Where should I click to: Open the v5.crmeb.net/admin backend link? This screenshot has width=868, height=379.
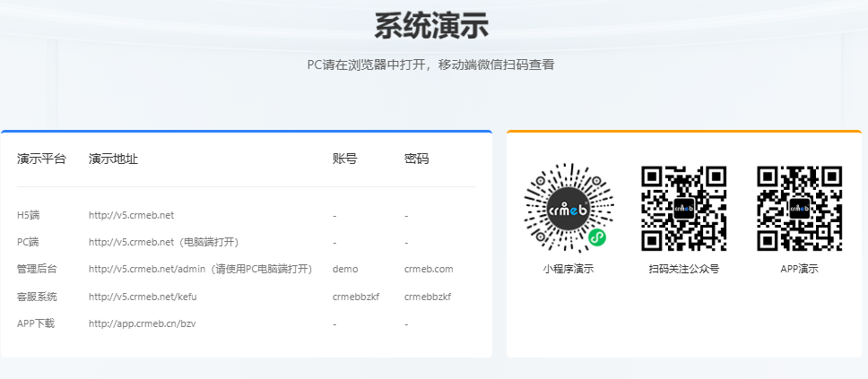click(x=147, y=269)
